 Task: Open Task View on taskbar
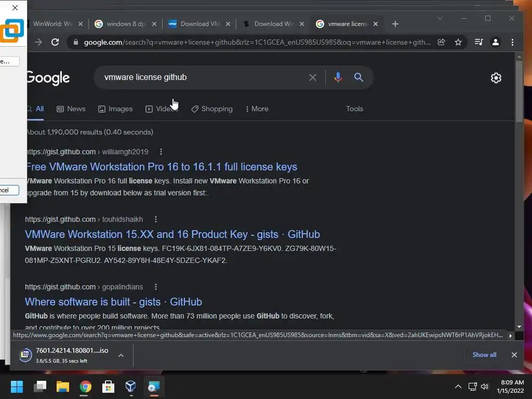tap(39, 387)
